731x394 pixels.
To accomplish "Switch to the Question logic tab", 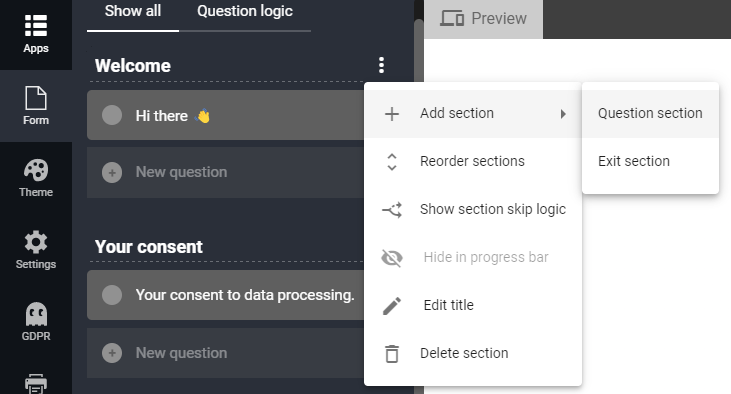I will 245,11.
